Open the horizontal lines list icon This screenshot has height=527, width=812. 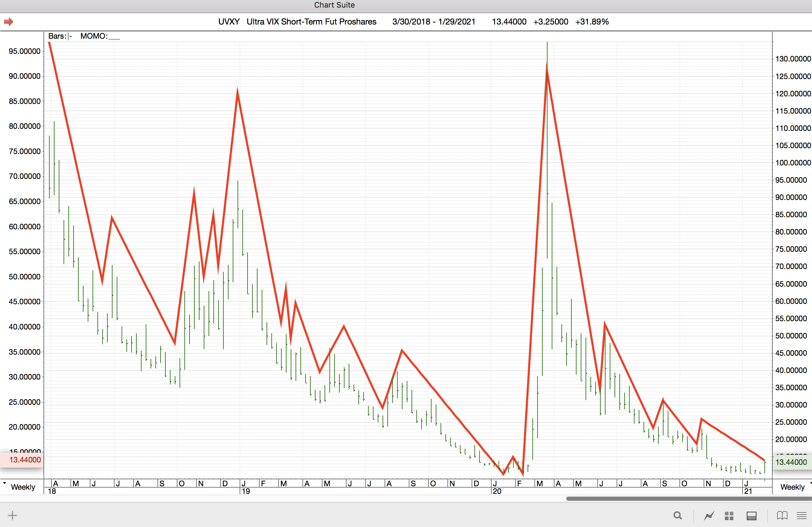pyautogui.click(x=802, y=516)
